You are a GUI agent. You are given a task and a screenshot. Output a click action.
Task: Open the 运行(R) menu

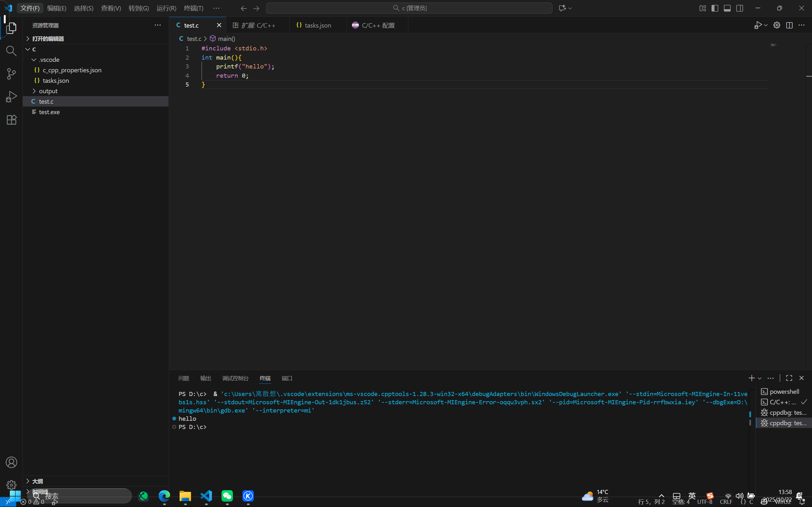pos(166,8)
